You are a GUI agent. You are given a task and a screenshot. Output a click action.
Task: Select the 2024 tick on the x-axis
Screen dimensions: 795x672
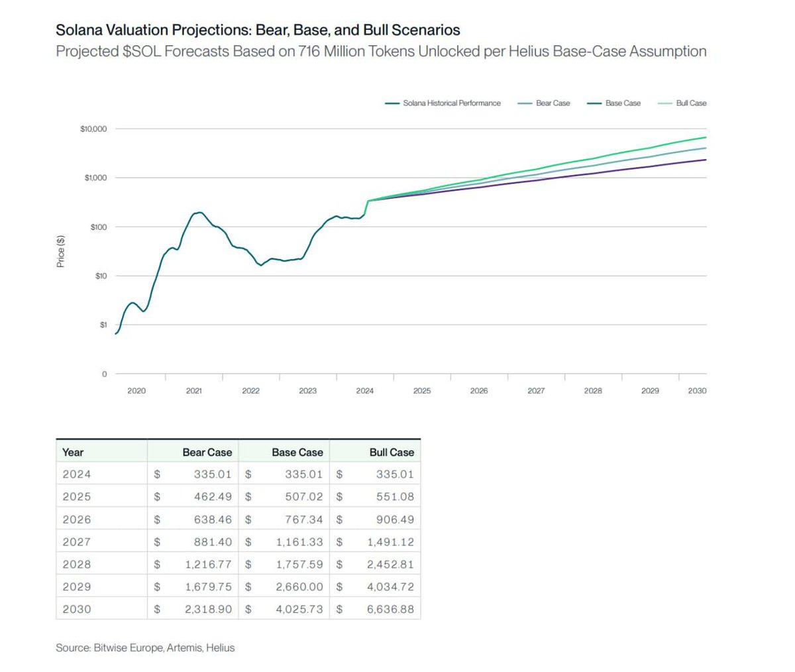365,391
